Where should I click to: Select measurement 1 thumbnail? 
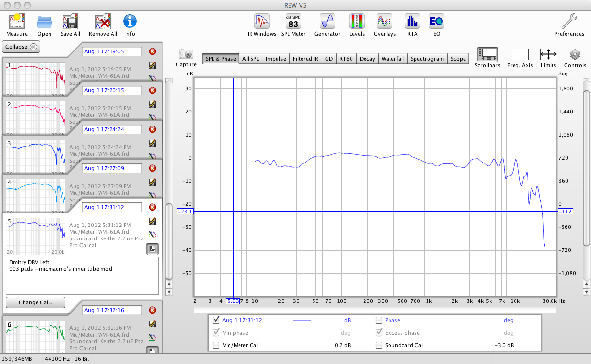point(35,78)
